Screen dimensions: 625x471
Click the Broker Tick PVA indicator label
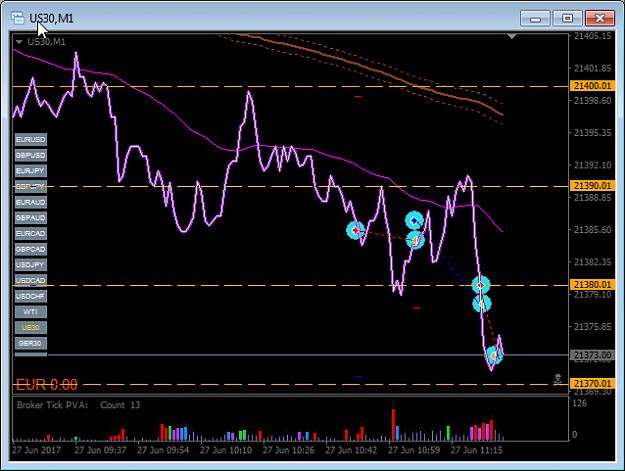pos(52,405)
